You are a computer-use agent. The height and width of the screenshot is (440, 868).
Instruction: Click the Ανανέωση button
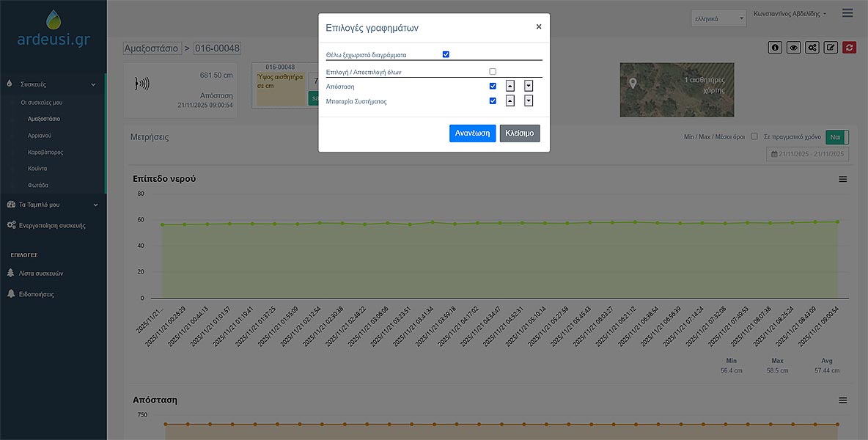tap(472, 133)
